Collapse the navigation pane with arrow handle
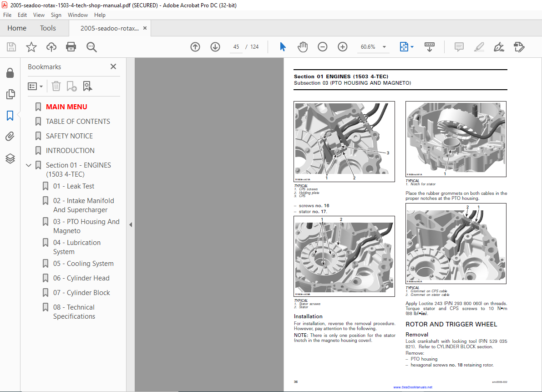Image resolution: width=542 pixels, height=392 pixels. pos(131,225)
